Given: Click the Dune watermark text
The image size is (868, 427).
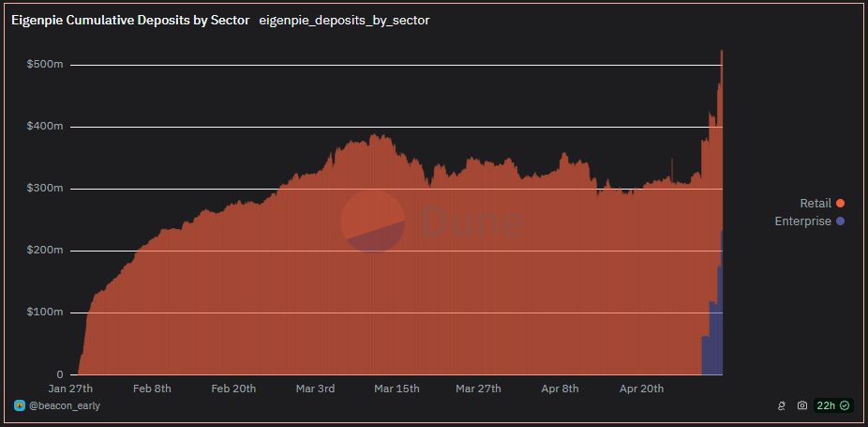Looking at the screenshot, I should [472, 221].
